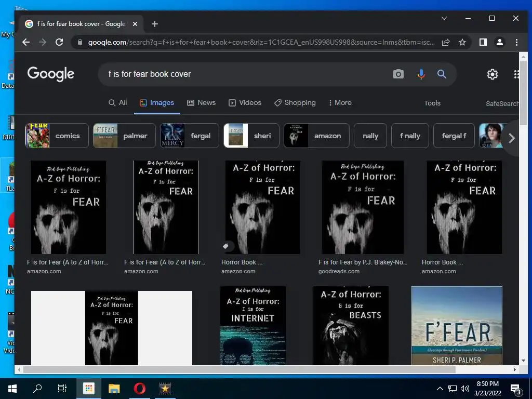
Task: Click the share page icon in address bar
Action: [446, 42]
